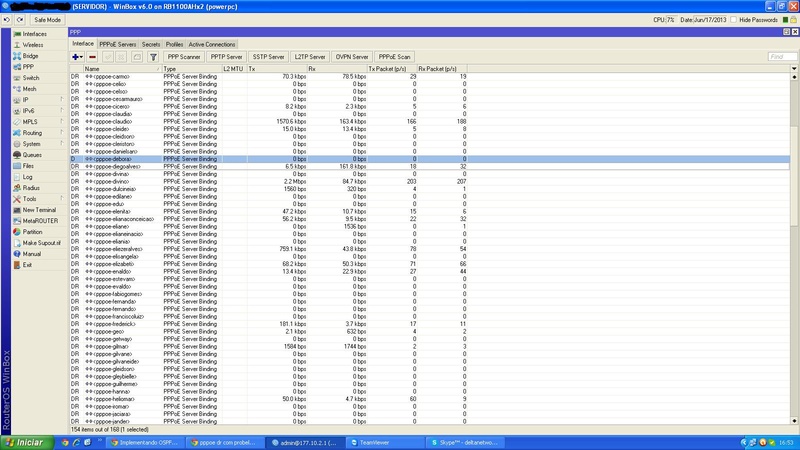Open the column selector dropdown arrow

pyautogui.click(x=794, y=68)
